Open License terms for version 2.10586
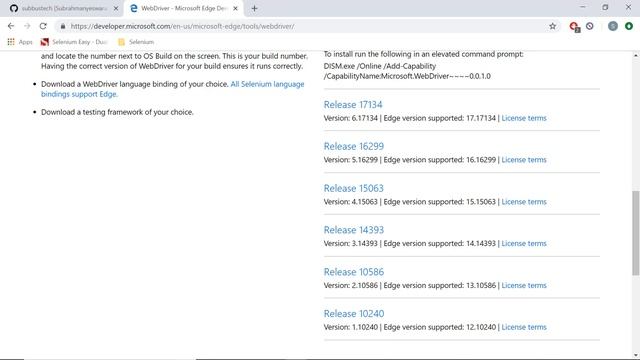The height and width of the screenshot is (360, 640). (524, 285)
